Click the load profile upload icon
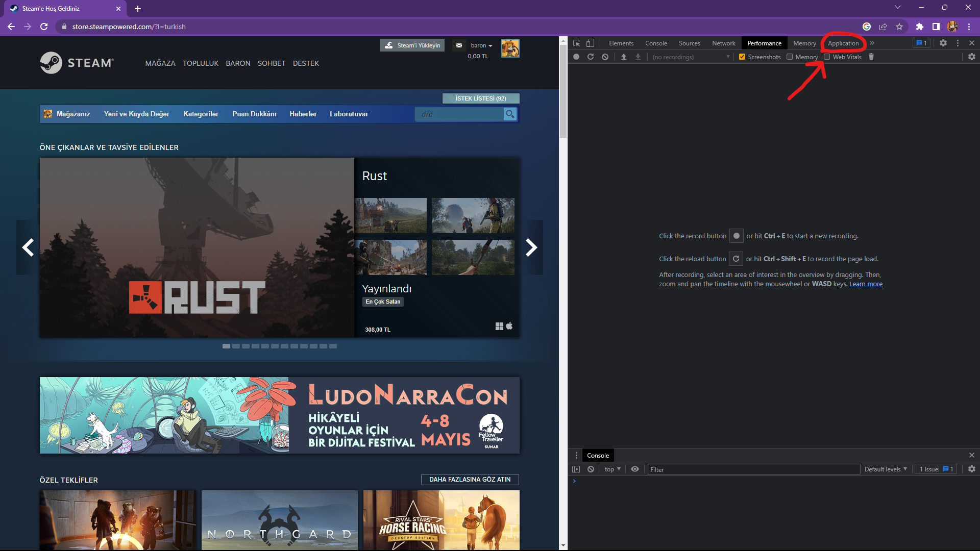The image size is (980, 551). pos(623,57)
